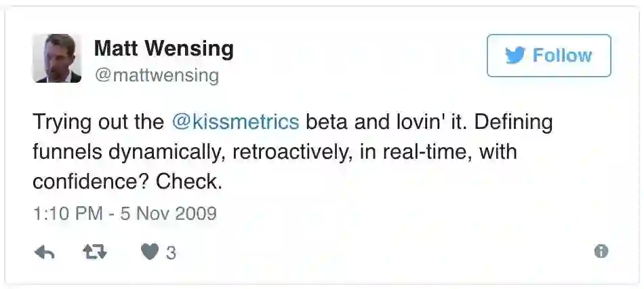Open the tweet info icon
Image resolution: width=644 pixels, height=289 pixels.
[x=601, y=252]
